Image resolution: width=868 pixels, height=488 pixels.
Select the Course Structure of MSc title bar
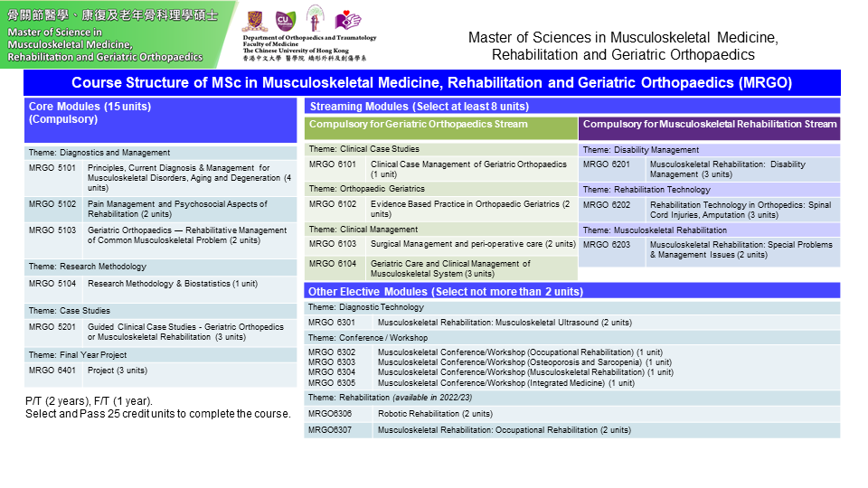click(x=432, y=83)
